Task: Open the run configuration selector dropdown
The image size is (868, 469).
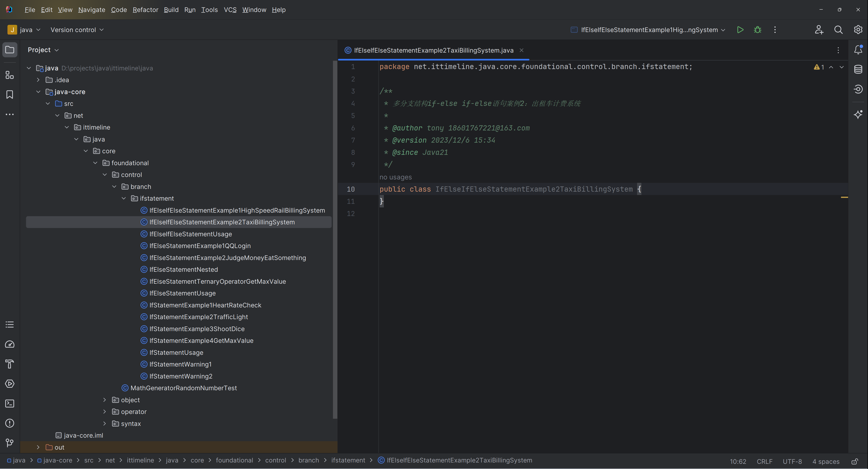Action: coord(648,30)
